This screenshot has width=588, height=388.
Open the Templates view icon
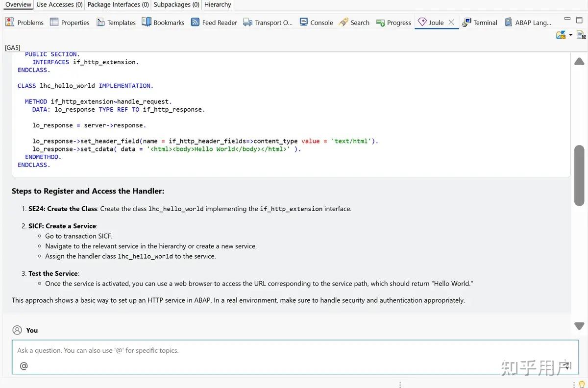point(100,22)
